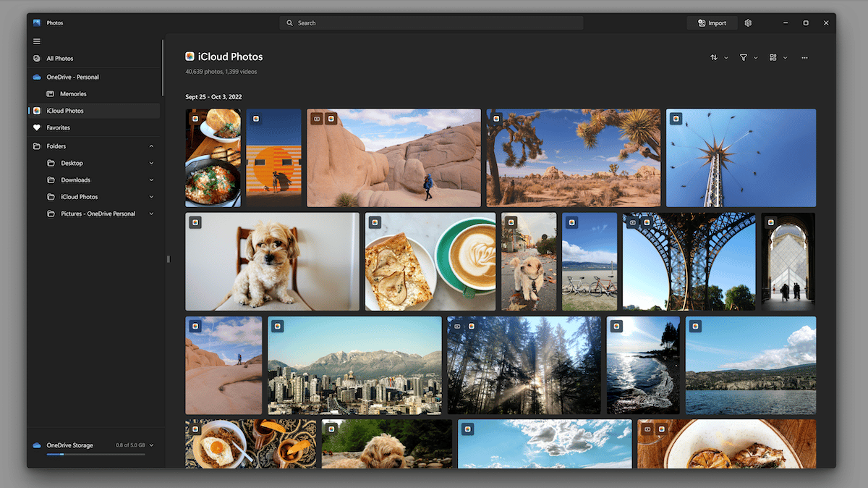868x488 pixels.
Task: Click the Favorites heart icon
Action: coord(37,128)
